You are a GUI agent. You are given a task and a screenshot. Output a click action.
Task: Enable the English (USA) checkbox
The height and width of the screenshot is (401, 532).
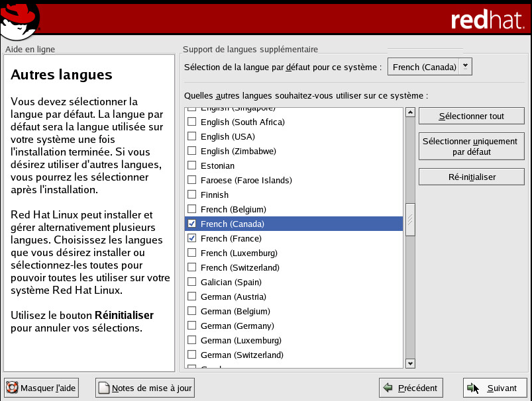pyautogui.click(x=192, y=136)
